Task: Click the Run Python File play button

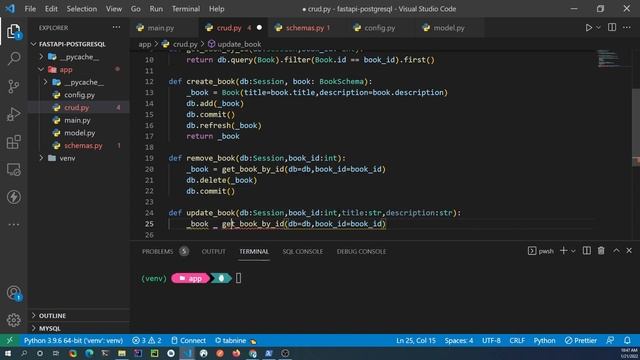Action: (x=589, y=28)
